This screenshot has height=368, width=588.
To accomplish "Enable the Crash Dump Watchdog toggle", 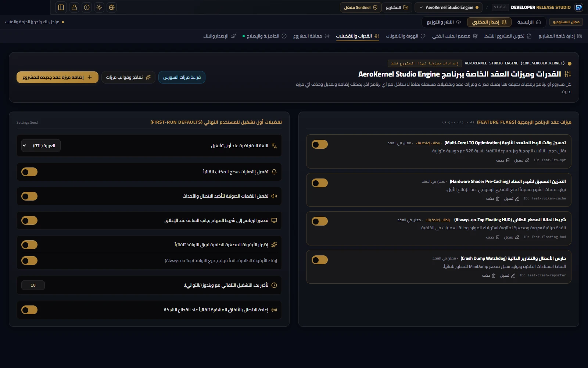I will (x=320, y=260).
